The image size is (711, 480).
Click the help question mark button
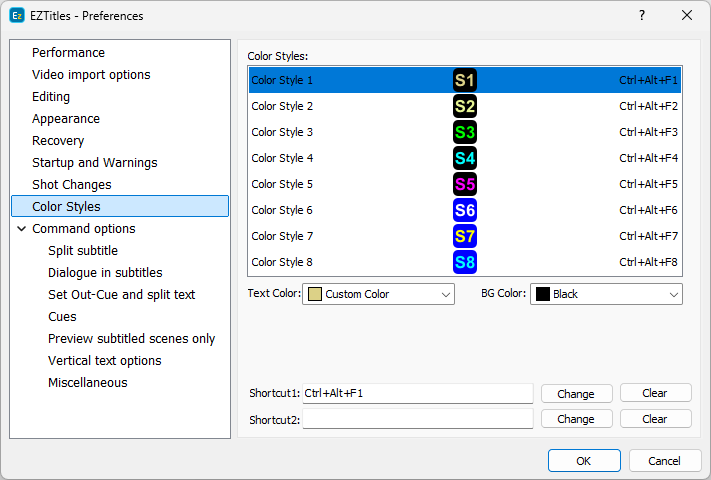point(642,15)
